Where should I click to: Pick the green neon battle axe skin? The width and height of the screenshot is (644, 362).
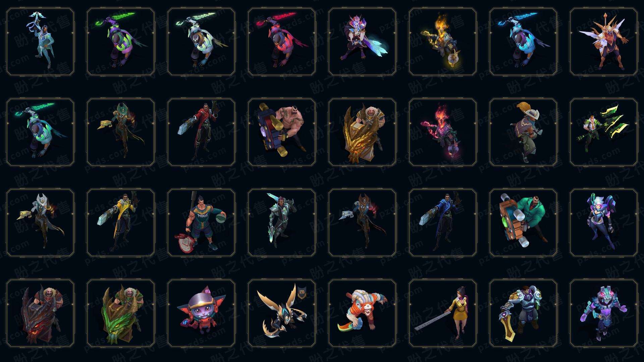pos(603,132)
